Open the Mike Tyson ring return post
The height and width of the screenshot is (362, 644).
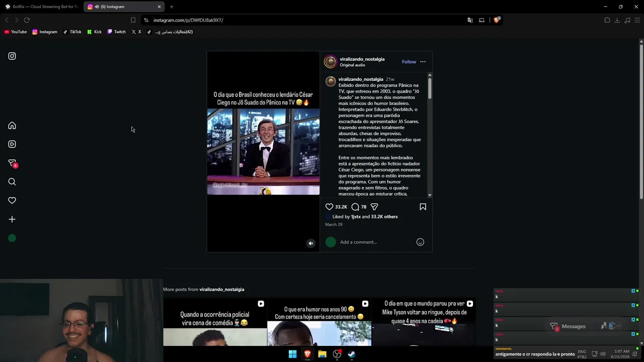424,322
